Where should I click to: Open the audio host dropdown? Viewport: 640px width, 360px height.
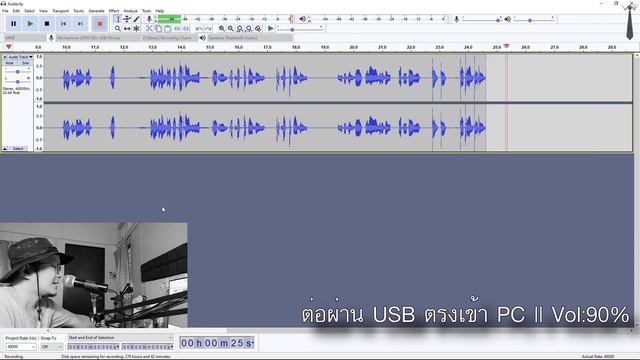click(24, 38)
